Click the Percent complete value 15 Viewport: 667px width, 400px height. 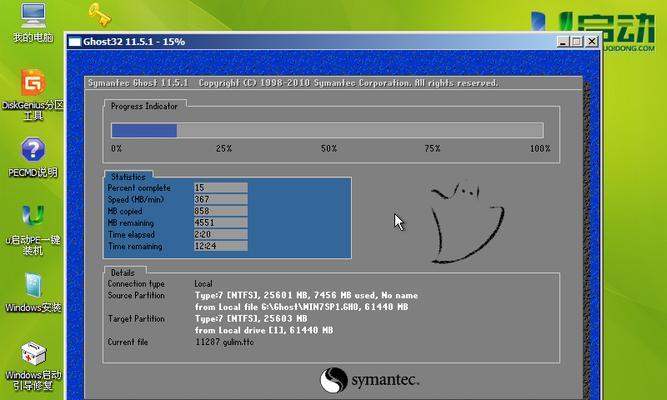tap(220, 188)
